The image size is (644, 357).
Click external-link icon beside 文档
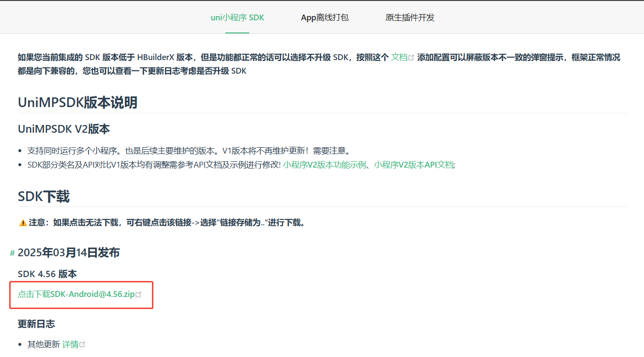[412, 58]
